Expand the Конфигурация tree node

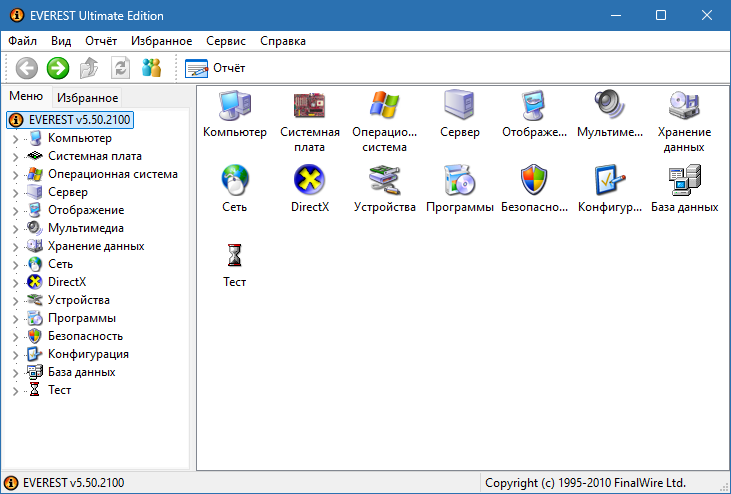pyautogui.click(x=15, y=355)
